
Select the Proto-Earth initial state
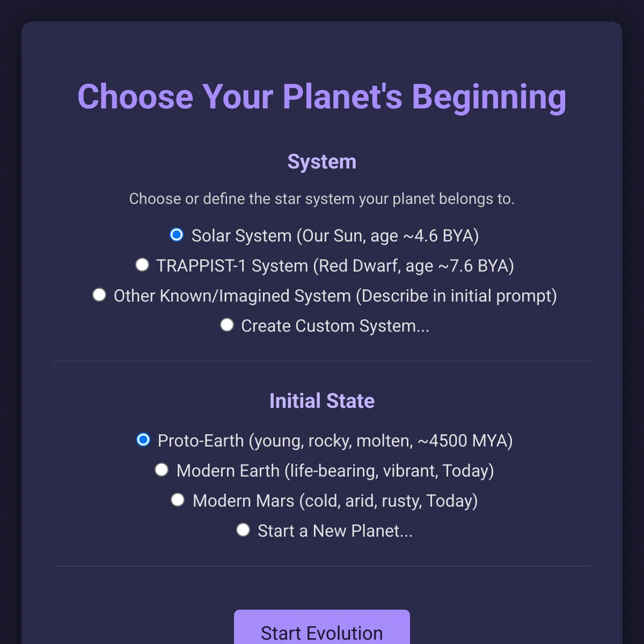(143, 440)
